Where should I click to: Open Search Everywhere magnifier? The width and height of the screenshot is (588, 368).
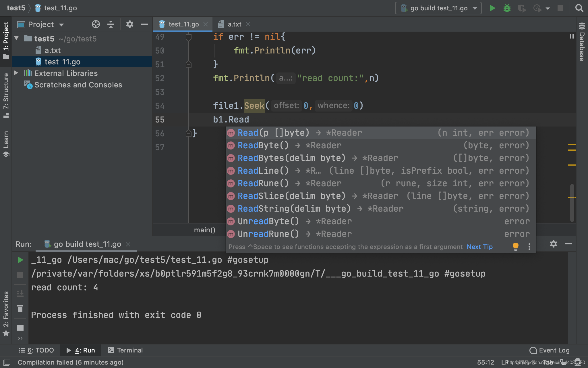[x=579, y=8]
